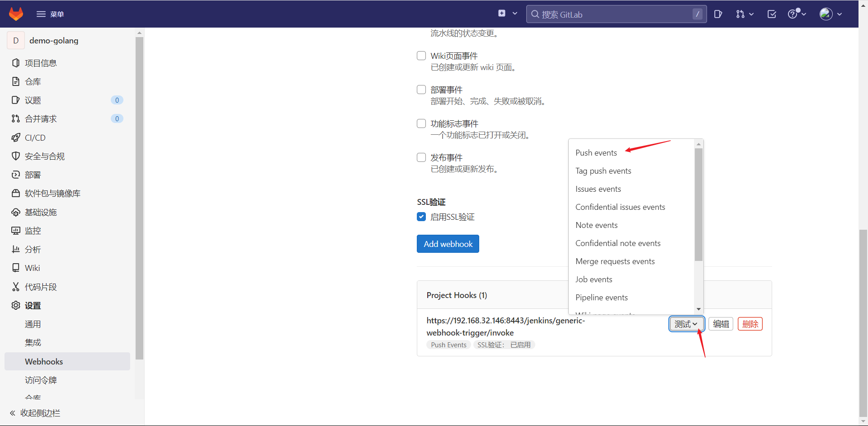Click the jenkins webhook URL text
The width and height of the screenshot is (868, 426).
(506, 327)
